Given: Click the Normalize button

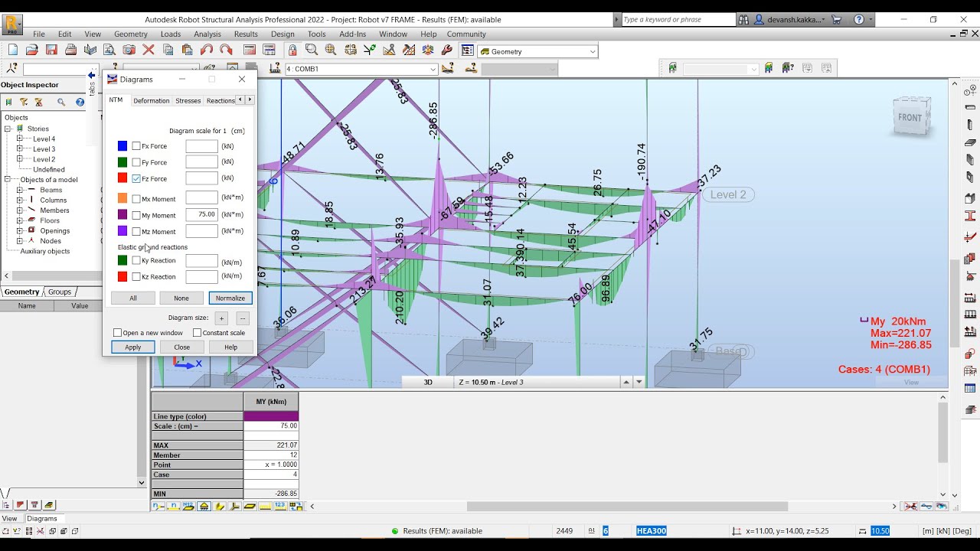Looking at the screenshot, I should tap(230, 298).
